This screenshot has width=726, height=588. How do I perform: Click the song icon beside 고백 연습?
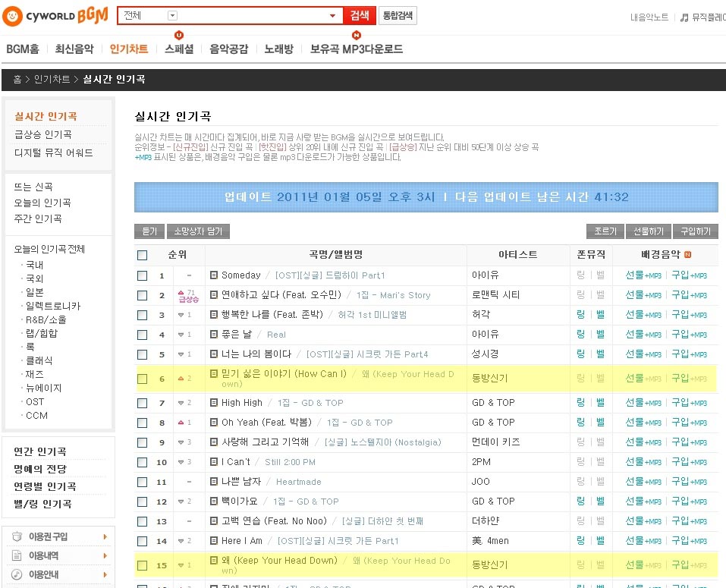(x=214, y=521)
